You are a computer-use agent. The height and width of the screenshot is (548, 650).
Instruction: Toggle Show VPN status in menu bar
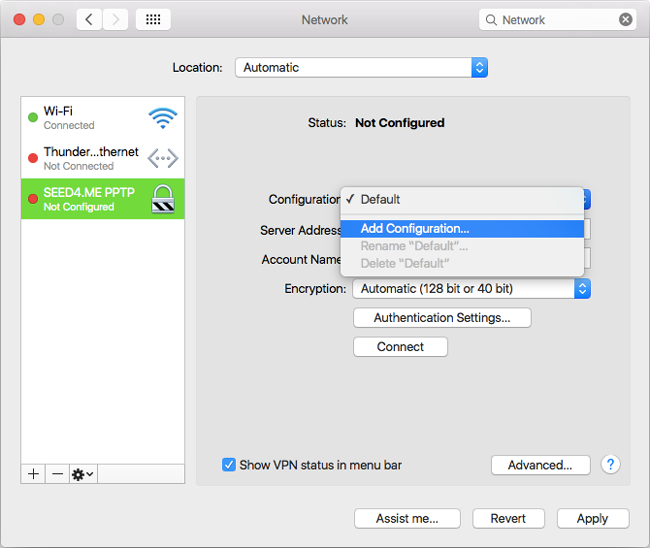(x=229, y=465)
